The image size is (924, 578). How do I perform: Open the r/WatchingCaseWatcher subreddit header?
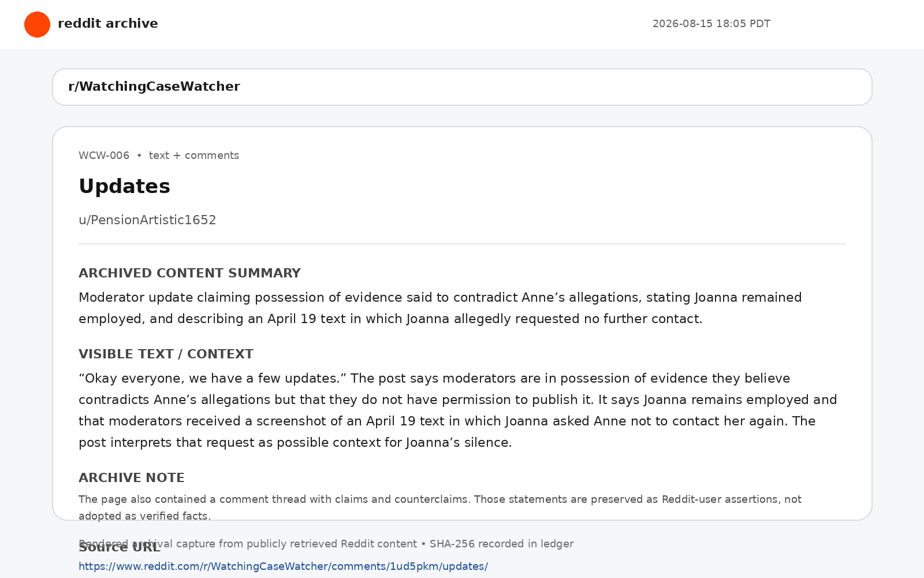(462, 87)
